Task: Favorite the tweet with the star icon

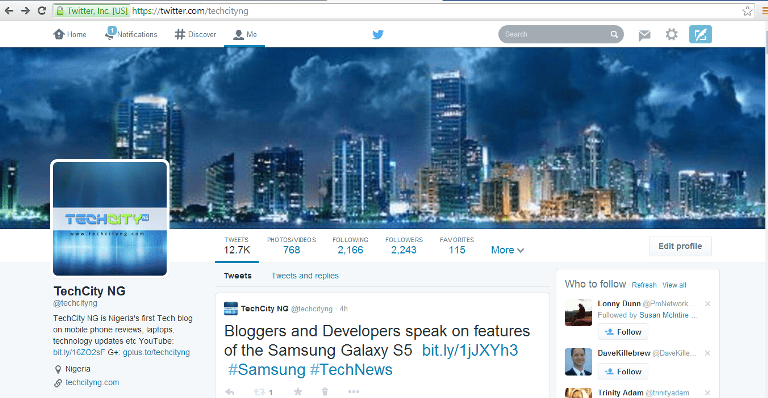Action: point(298,391)
